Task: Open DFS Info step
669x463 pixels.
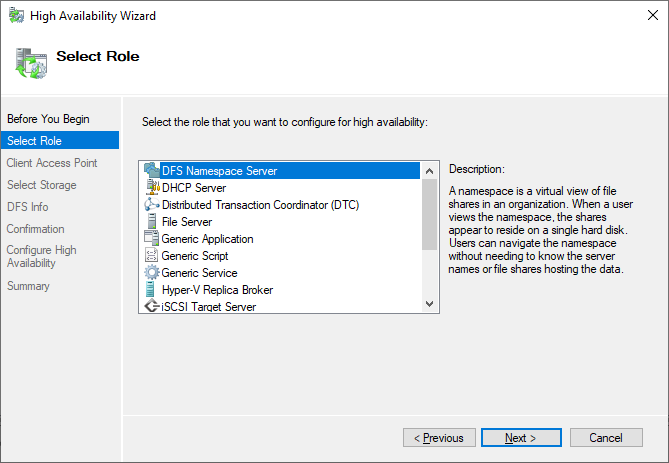Action: point(27,207)
